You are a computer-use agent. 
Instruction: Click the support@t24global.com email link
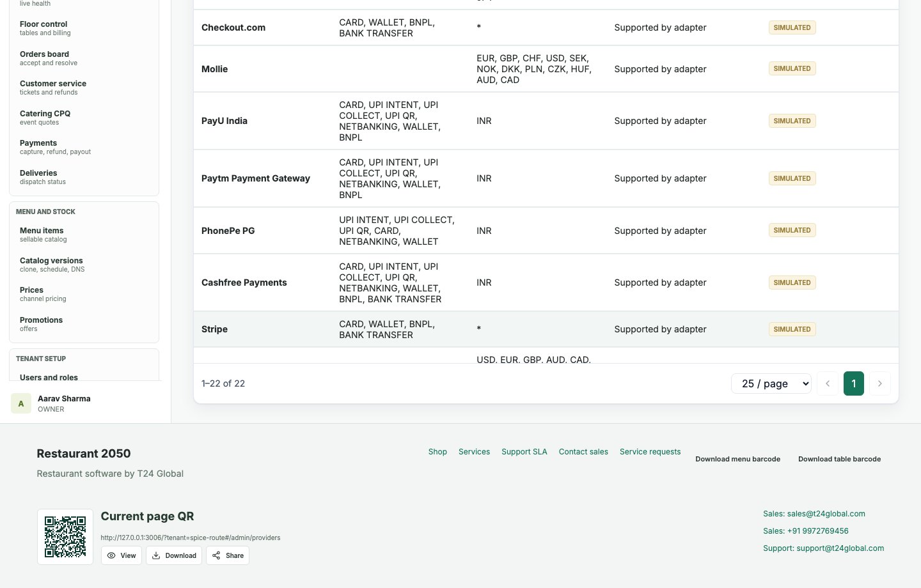pos(824,548)
